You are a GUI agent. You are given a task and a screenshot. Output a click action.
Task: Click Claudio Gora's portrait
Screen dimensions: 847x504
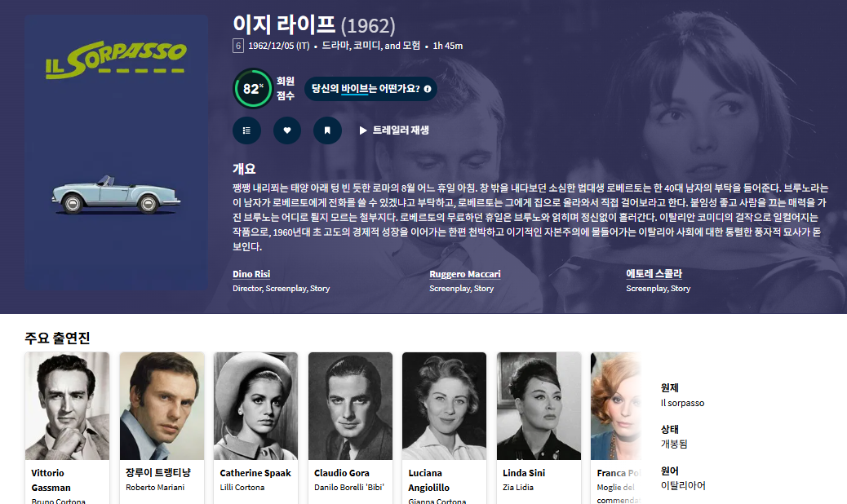click(x=350, y=406)
